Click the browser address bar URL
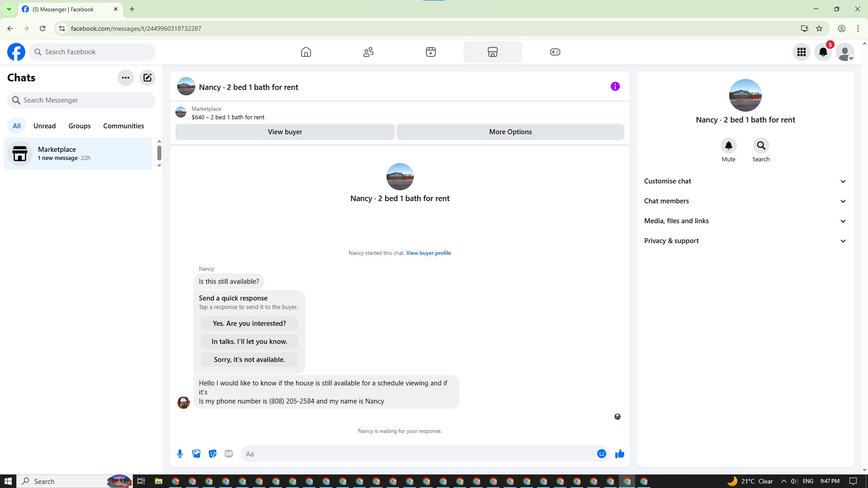The image size is (868, 488). pyautogui.click(x=136, y=28)
